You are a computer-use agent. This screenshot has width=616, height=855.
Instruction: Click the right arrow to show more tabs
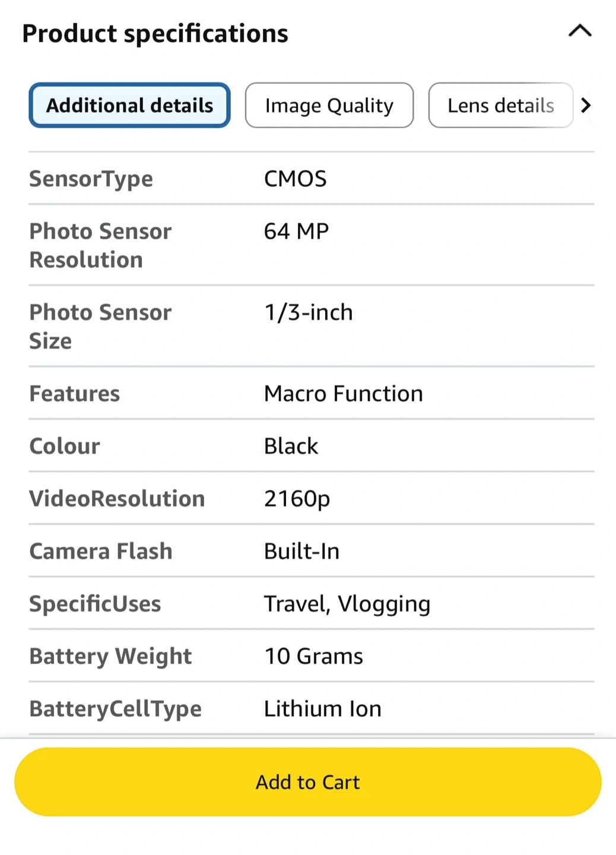click(586, 106)
